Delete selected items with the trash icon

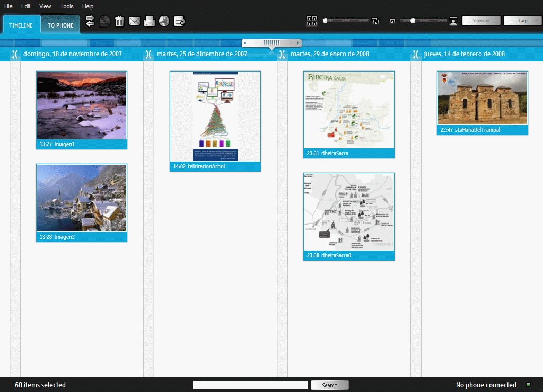tap(119, 21)
